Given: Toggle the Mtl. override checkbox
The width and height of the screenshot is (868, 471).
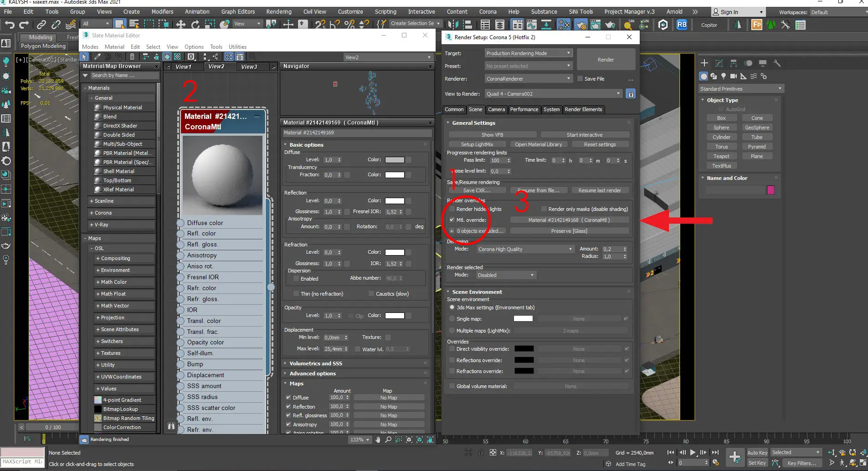Looking at the screenshot, I should [452, 220].
